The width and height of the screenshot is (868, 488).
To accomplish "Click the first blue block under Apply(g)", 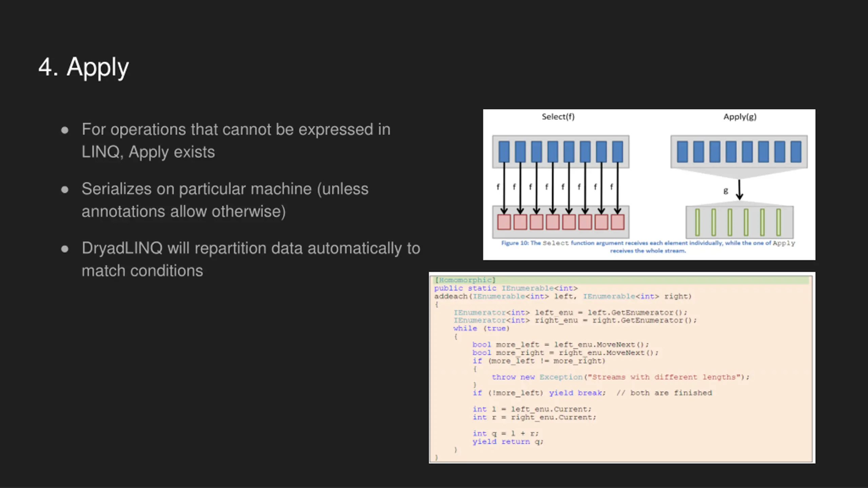I will (682, 151).
